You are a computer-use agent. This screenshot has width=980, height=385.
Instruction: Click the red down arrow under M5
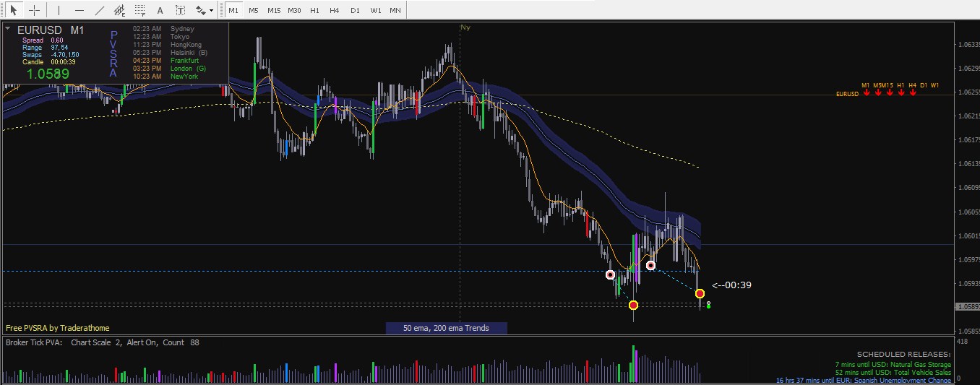point(877,93)
